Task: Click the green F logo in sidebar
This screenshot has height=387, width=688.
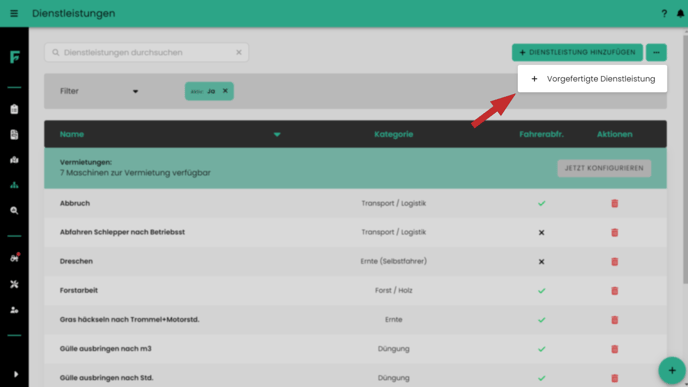Action: pos(14,57)
